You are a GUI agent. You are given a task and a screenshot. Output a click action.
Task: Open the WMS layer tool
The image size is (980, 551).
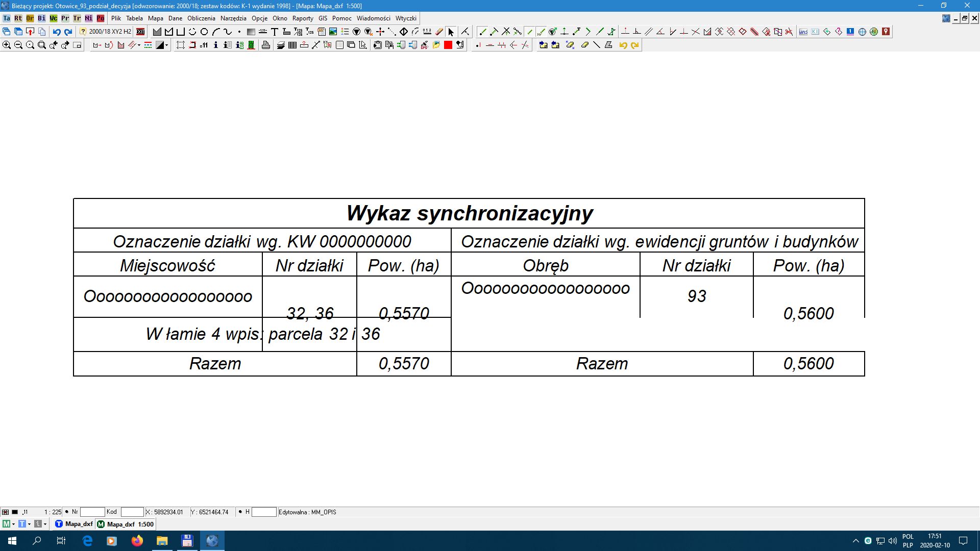803,32
